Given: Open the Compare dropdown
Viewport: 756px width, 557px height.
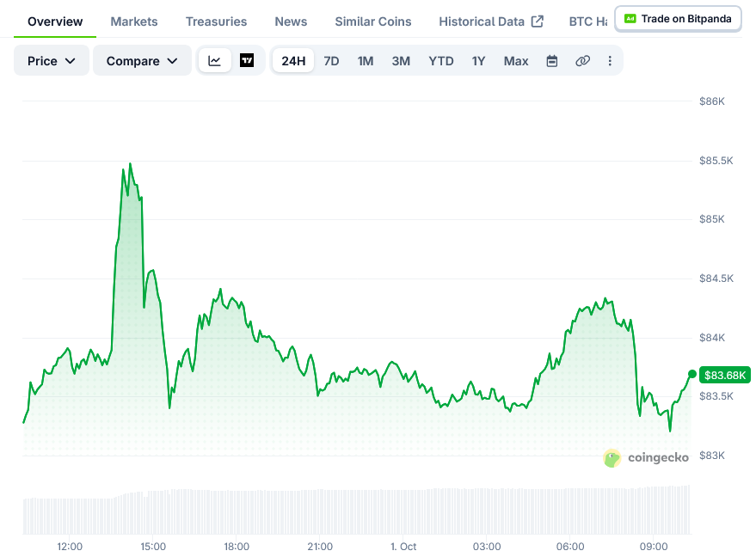Looking at the screenshot, I should tap(142, 61).
